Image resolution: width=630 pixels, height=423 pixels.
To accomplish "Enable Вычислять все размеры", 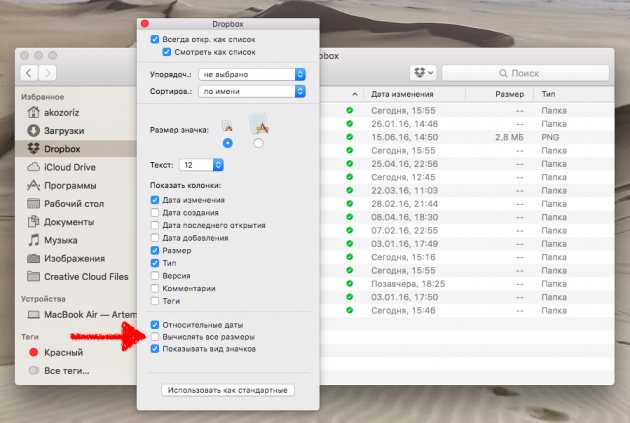I will pos(155,337).
